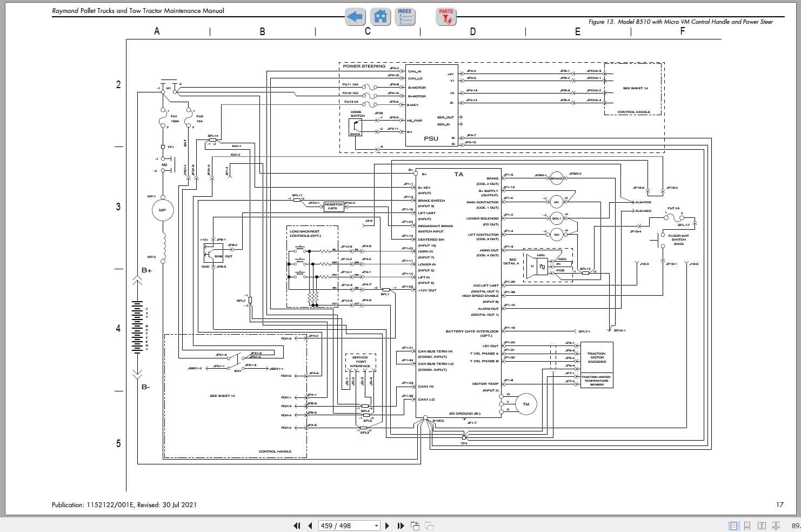Open the INDEX page button
The height and width of the screenshot is (532, 801).
404,17
